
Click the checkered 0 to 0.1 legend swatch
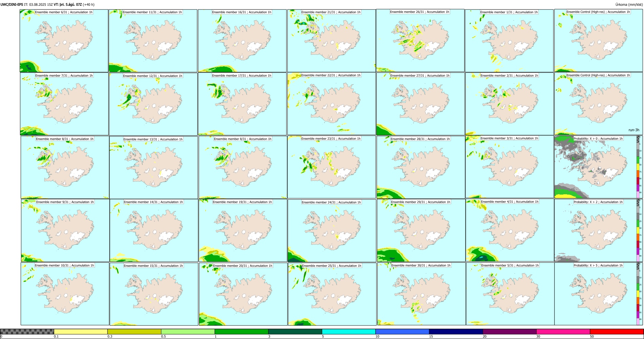[x=27, y=332]
